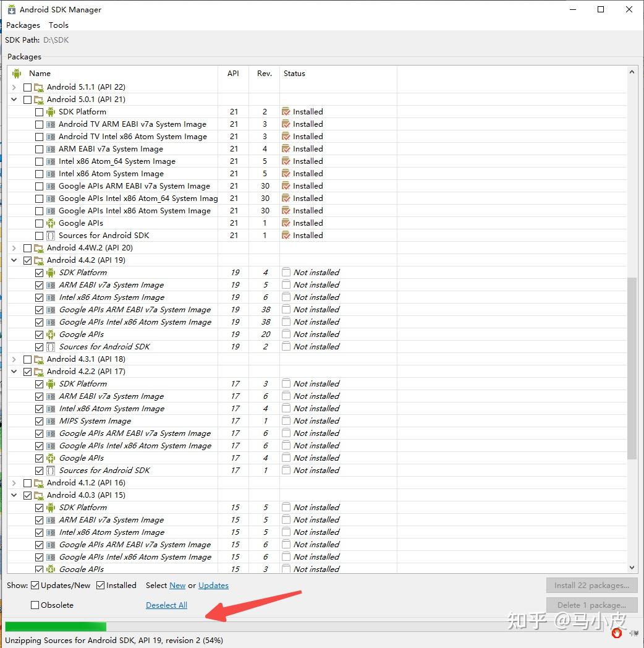644x648 pixels.
Task: Click the MIPS System Image icon
Action: click(51, 421)
